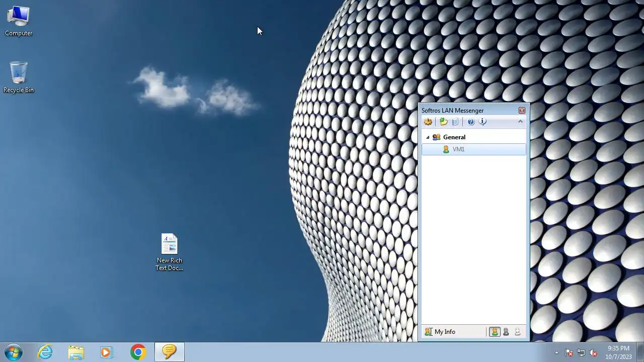Open the message history notebook icon

click(x=455, y=122)
